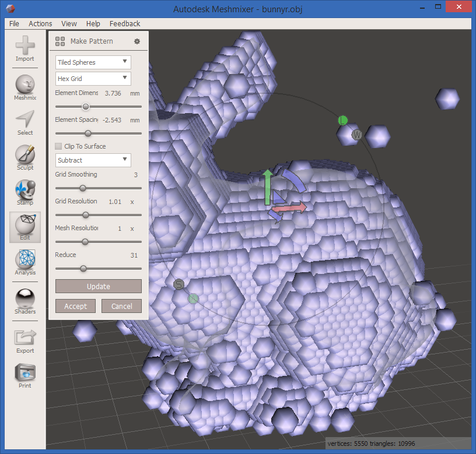Click the Update button

click(x=99, y=286)
